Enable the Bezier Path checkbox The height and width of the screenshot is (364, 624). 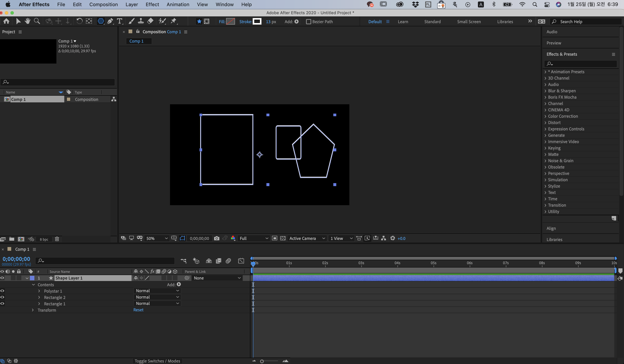click(308, 21)
